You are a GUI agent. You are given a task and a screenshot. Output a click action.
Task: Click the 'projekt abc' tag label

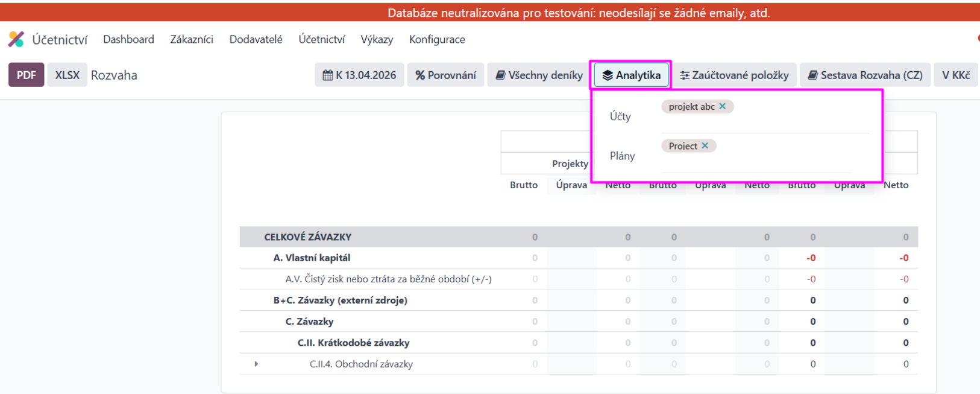[691, 106]
